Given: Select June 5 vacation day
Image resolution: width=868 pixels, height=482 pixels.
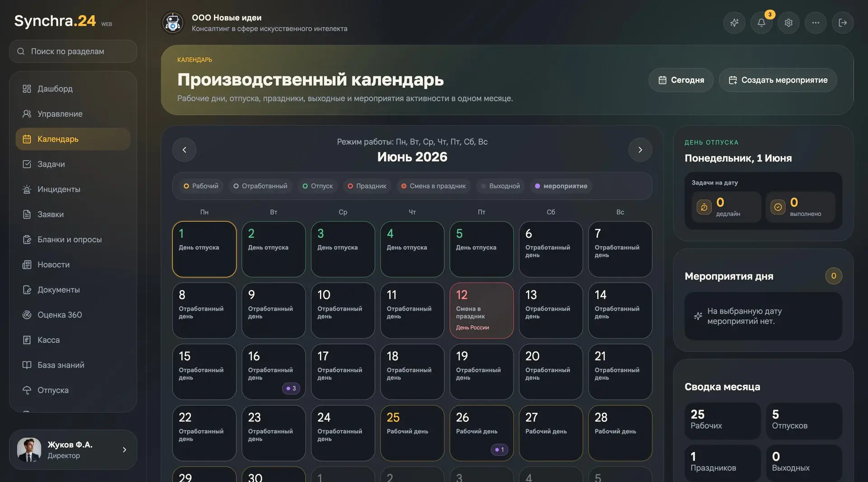Looking at the screenshot, I should 481,249.
